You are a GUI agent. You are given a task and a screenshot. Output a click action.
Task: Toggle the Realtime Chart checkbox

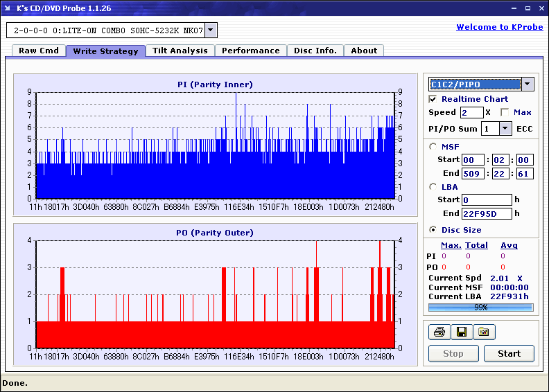pos(433,99)
